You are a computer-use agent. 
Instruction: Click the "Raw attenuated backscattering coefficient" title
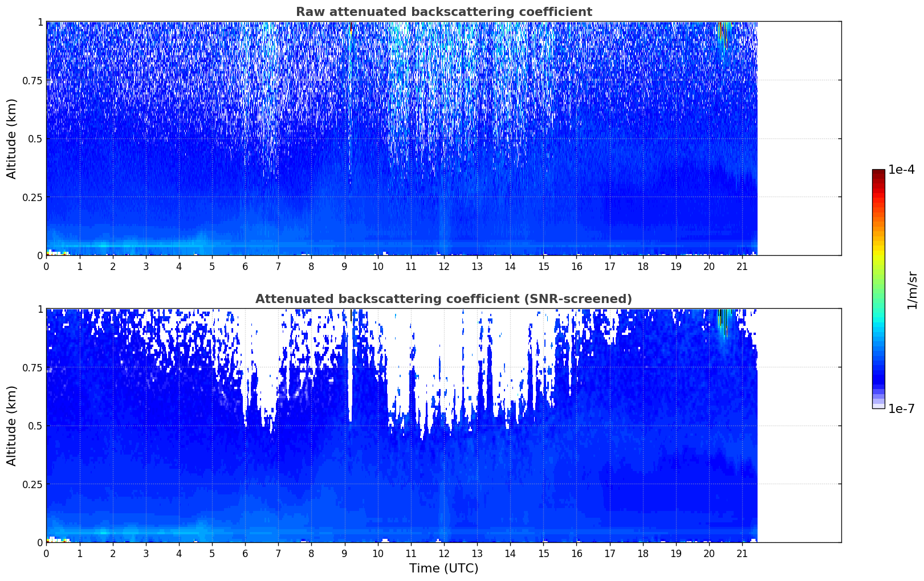(443, 12)
